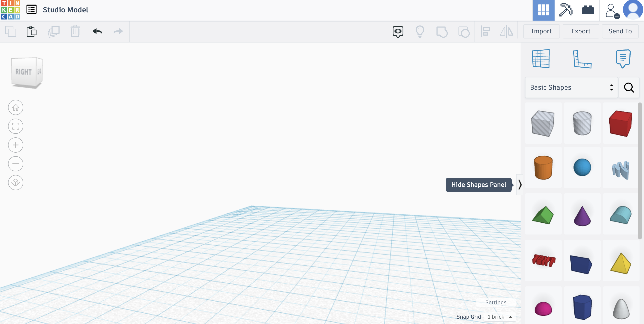644x324 pixels.
Task: Open the Snap Grid dropdown
Action: pyautogui.click(x=500, y=317)
